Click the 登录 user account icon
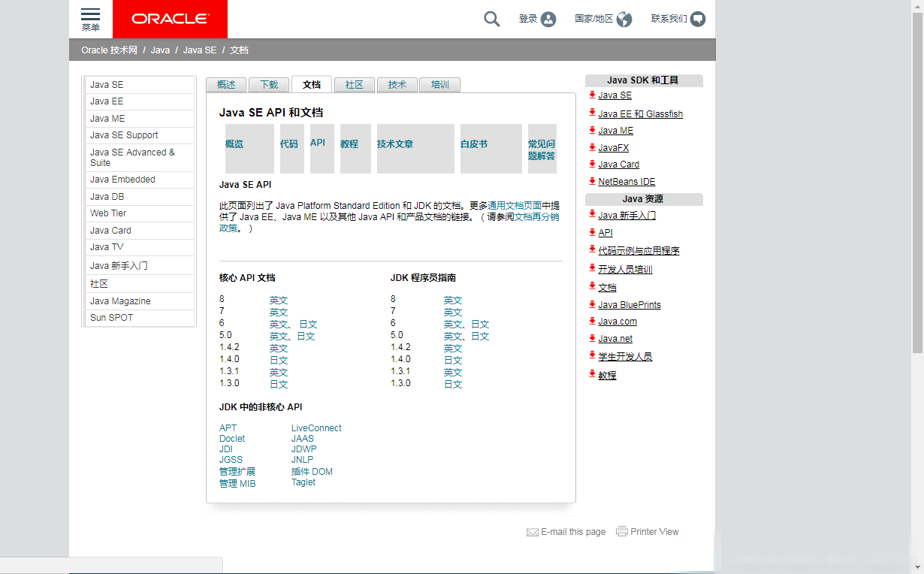Viewport: 924px width, 574px height. [x=548, y=20]
